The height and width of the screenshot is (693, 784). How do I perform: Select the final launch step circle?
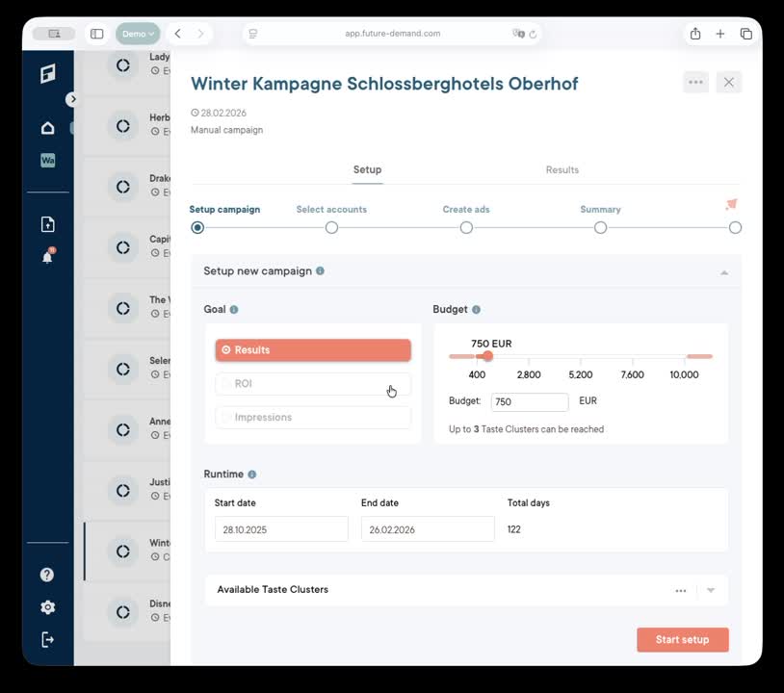[735, 228]
